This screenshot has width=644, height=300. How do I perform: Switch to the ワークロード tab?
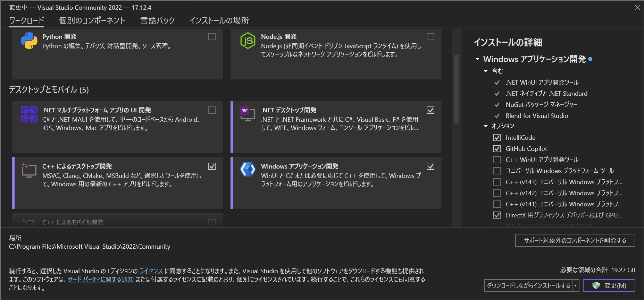tap(26, 20)
